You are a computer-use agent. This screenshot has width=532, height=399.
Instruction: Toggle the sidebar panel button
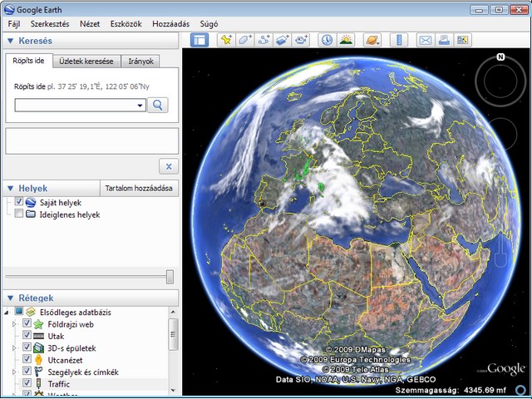point(199,40)
